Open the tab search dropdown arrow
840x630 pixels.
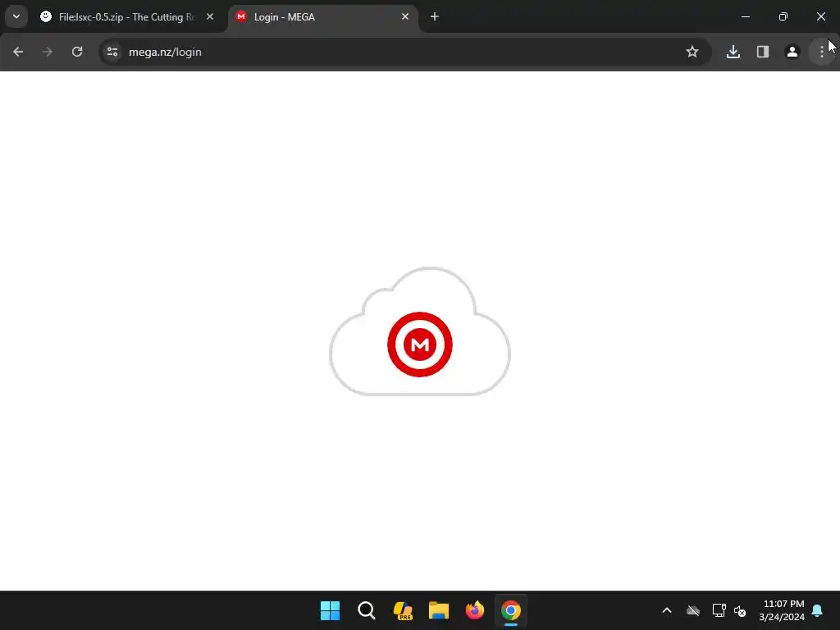(16, 16)
